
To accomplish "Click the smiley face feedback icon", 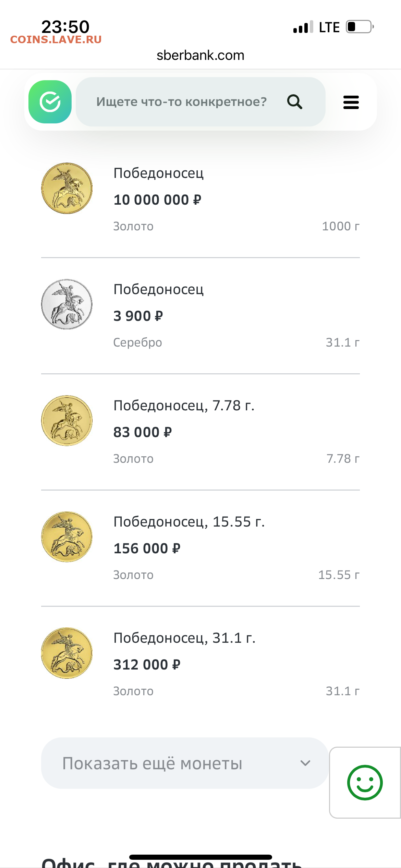I will coord(365,783).
